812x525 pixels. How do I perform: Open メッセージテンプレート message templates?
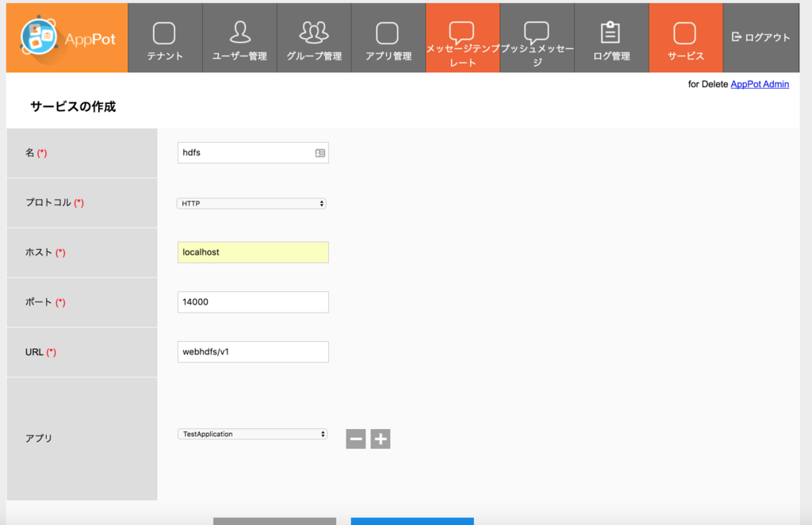(463, 38)
